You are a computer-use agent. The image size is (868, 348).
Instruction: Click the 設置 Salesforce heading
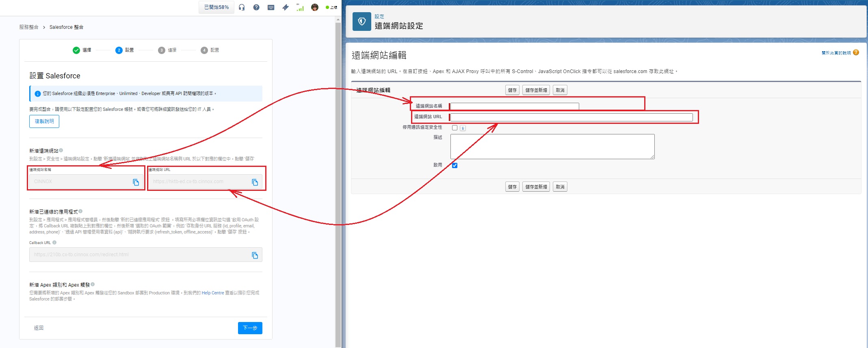55,76
